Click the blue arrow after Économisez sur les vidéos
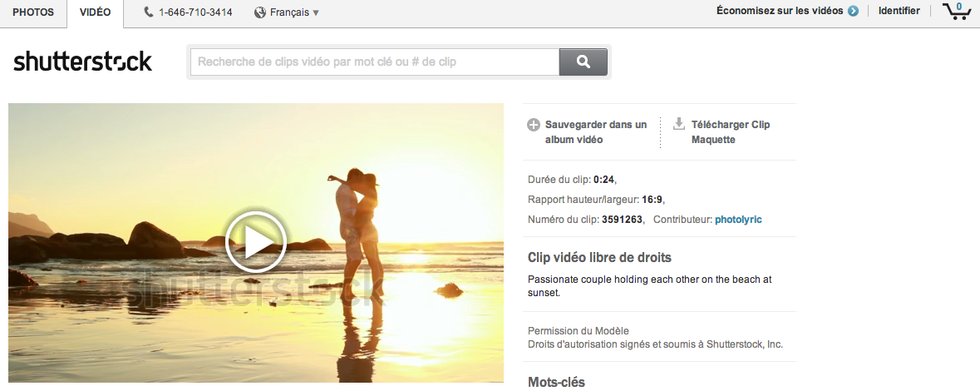980x391 pixels. click(x=853, y=12)
